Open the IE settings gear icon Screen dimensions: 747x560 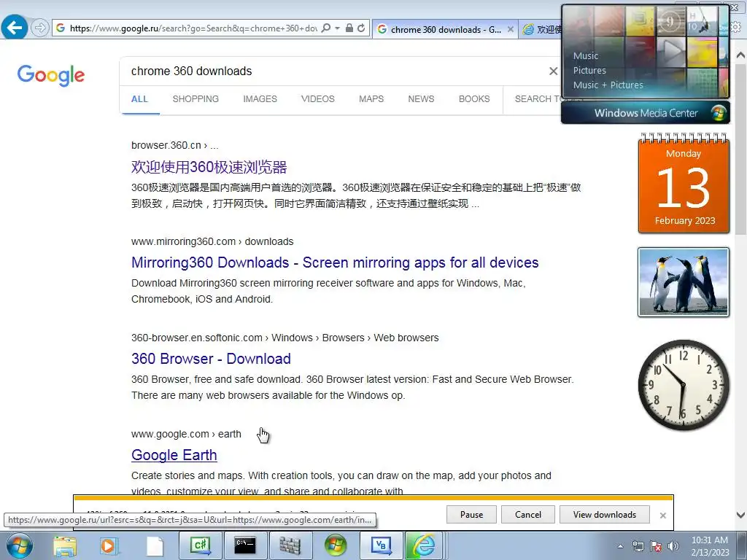736,28
